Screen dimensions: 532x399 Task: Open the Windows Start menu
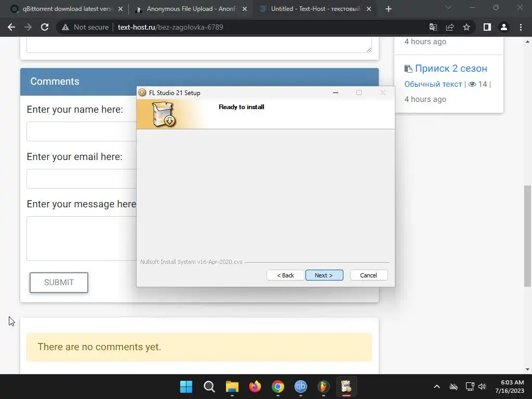tap(187, 387)
